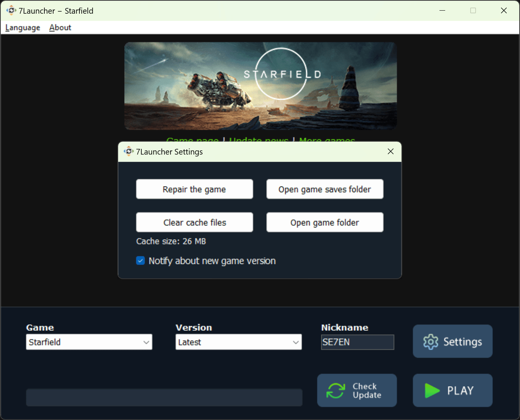Click the 7Launcher logo icon in the main title bar
This screenshot has width=520, height=420.
(11, 11)
